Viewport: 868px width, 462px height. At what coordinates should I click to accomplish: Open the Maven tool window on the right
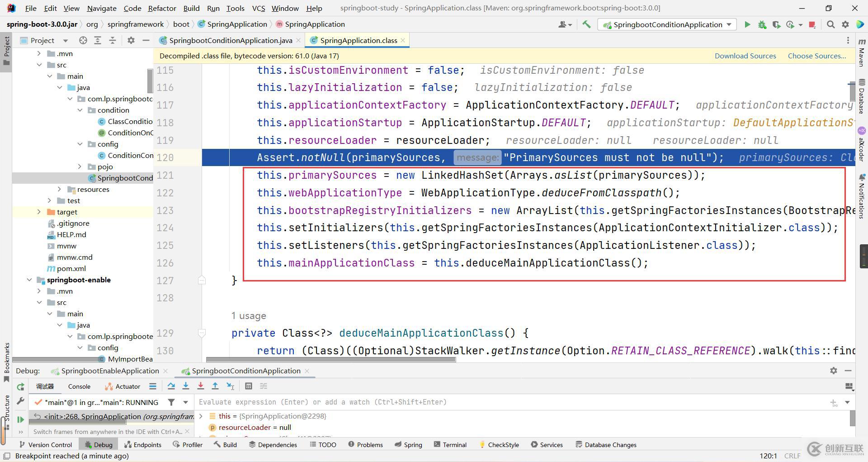[x=862, y=52]
